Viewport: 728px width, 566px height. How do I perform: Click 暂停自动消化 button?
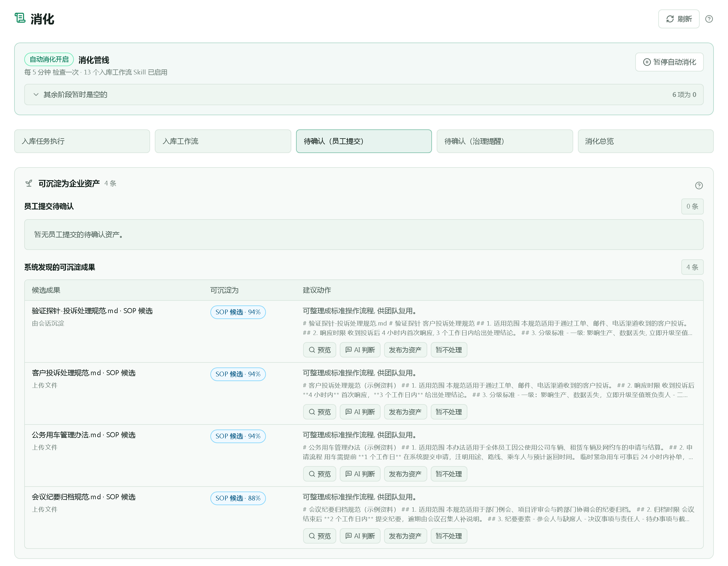tap(669, 62)
